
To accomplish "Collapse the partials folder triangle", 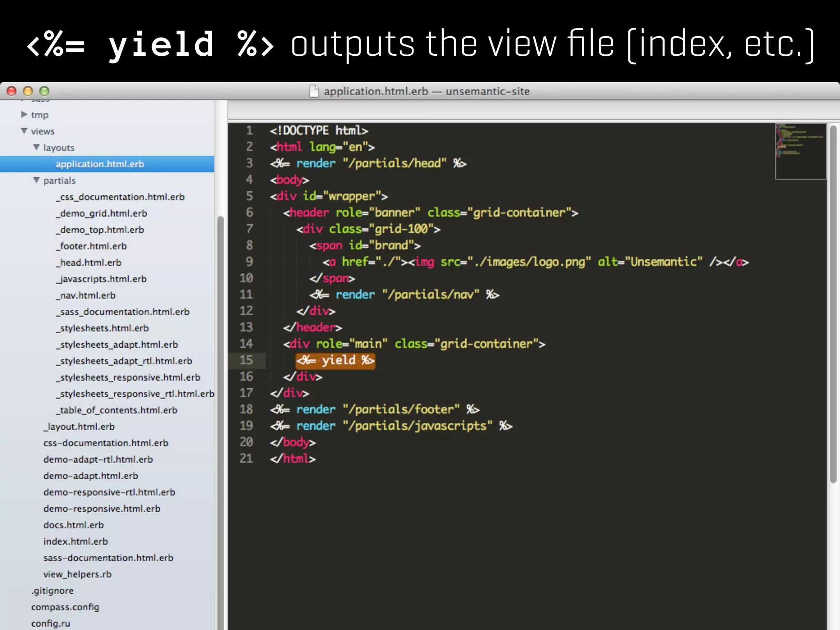I will coord(37,180).
